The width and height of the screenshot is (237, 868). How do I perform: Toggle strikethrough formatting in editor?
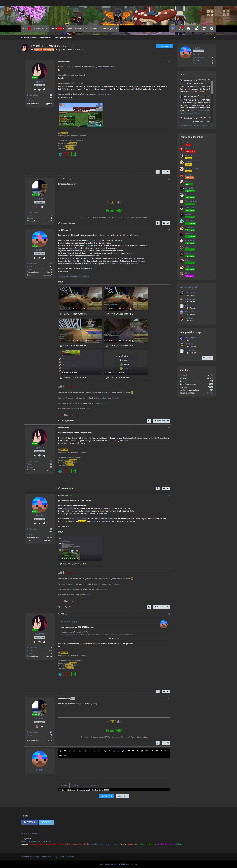coord(99,751)
